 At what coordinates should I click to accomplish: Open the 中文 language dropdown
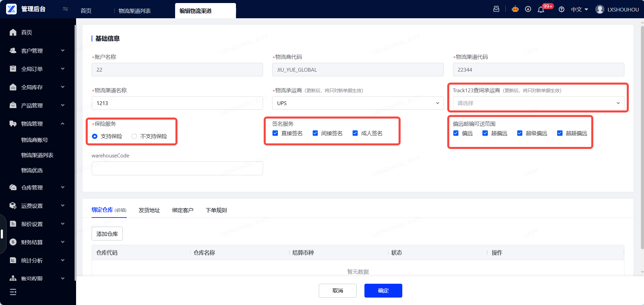coord(579,9)
